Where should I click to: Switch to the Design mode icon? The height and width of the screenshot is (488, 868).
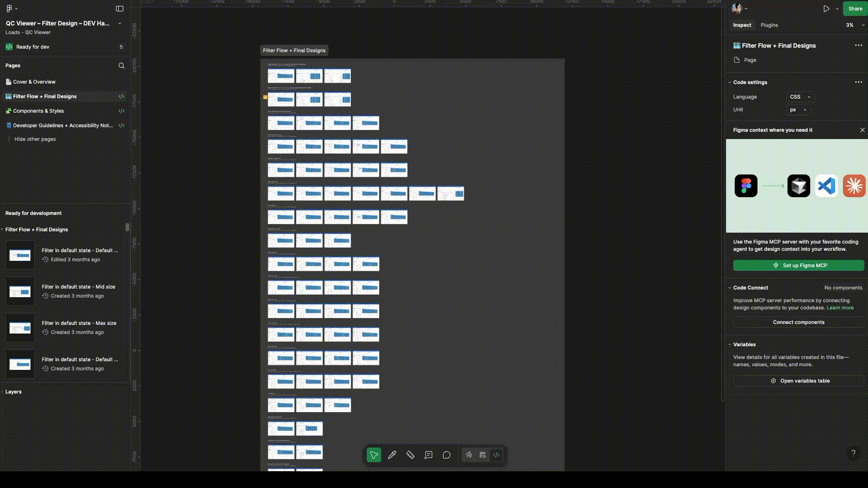pos(483,455)
